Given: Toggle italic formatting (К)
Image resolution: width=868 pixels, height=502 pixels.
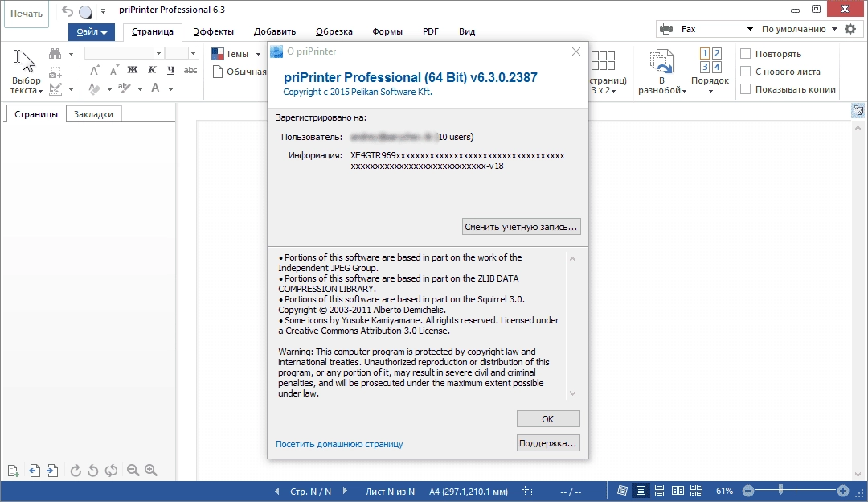Looking at the screenshot, I should 152,70.
